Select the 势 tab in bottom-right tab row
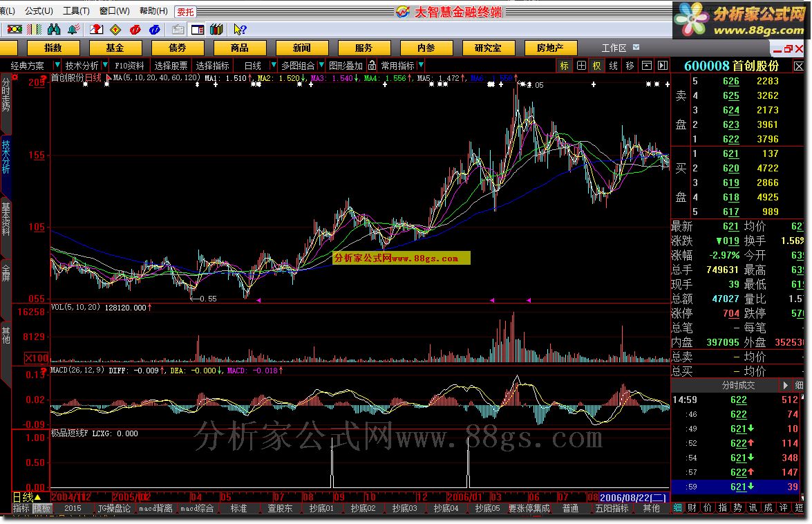Screen dimensions: 812x524 coord(737,508)
